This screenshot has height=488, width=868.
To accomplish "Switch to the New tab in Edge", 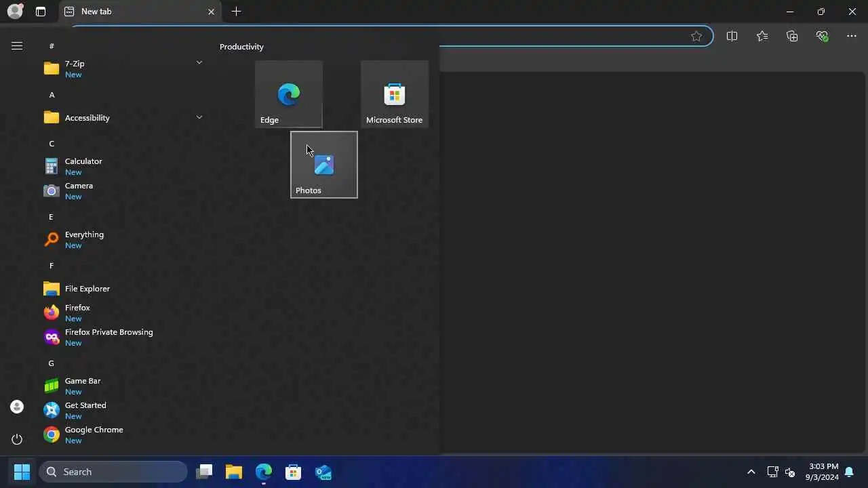I will coord(140,12).
